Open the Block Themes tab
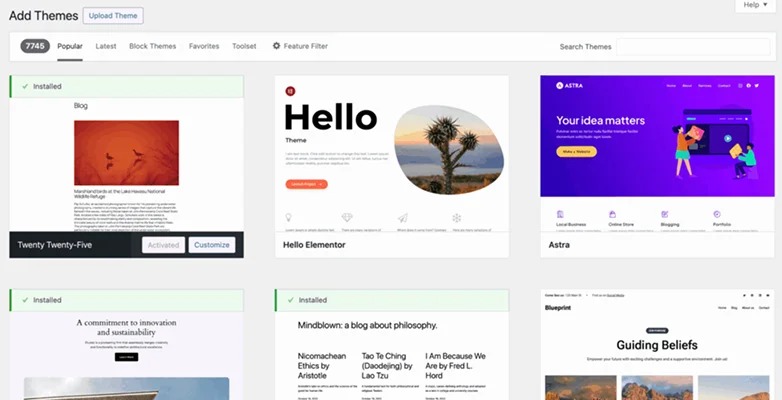Viewport: 782px width, 400px height. point(153,46)
